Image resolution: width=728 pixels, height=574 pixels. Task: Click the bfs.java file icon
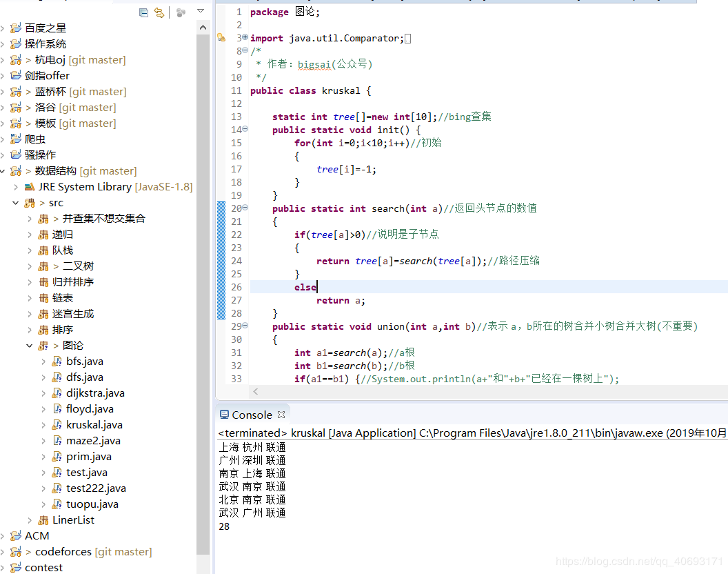(x=57, y=362)
